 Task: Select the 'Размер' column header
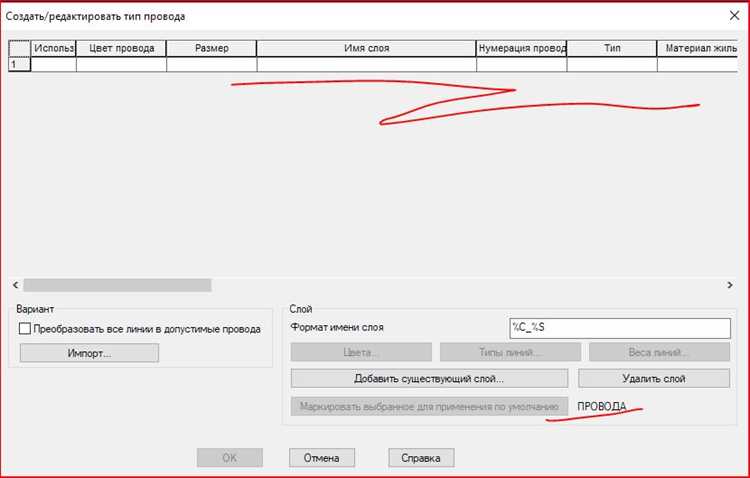[211, 48]
